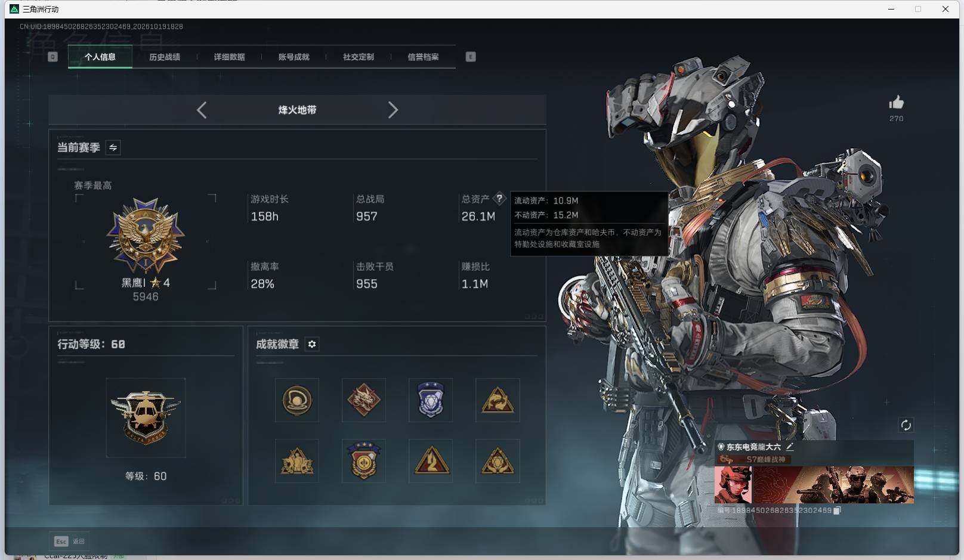Click the 总资产 question mark help icon
Image resolution: width=964 pixels, height=560 pixels.
pyautogui.click(x=499, y=199)
